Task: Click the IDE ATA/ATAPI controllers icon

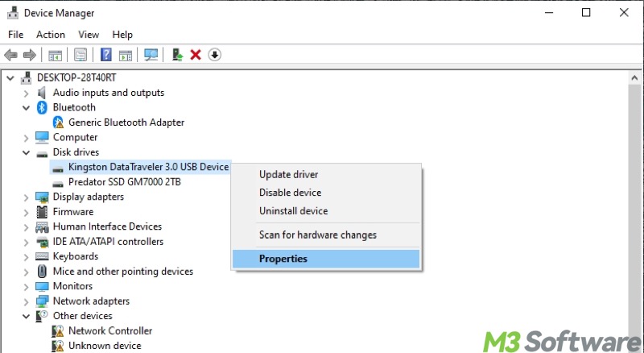Action: coord(42,242)
